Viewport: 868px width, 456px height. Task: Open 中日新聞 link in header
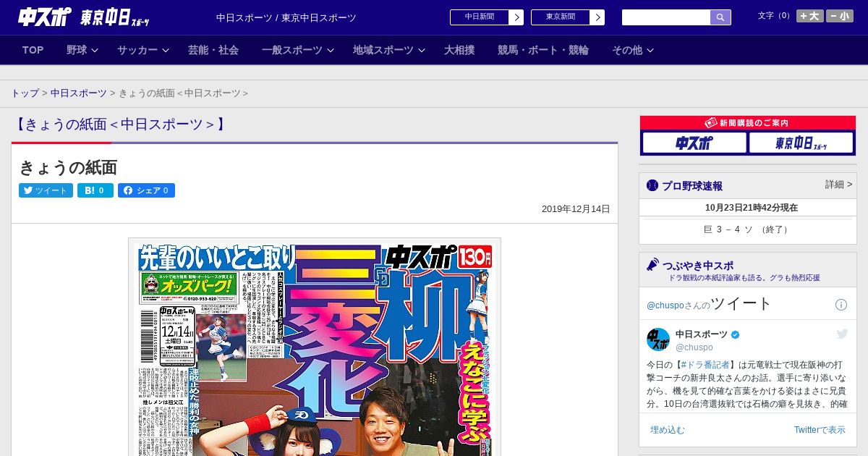point(486,17)
